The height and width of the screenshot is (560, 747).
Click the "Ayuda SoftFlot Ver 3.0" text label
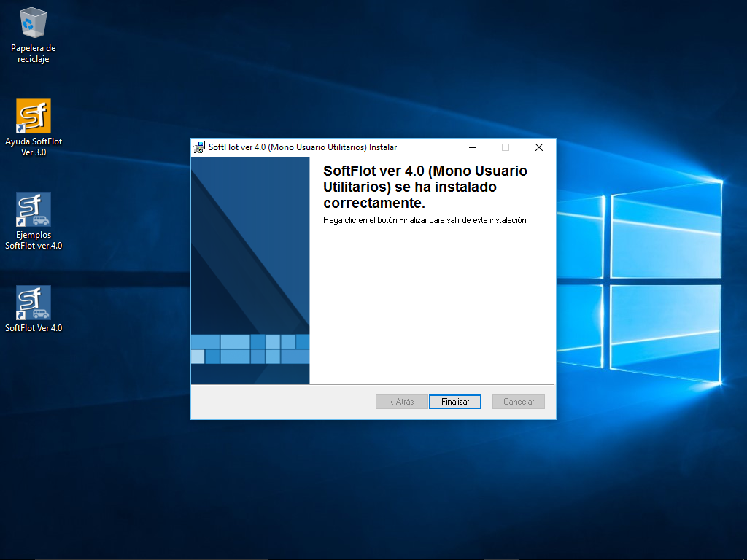[34, 147]
